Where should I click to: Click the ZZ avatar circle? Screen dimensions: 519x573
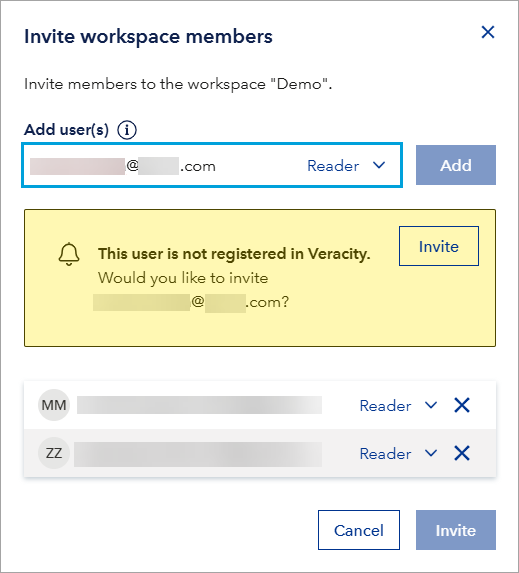coord(54,453)
